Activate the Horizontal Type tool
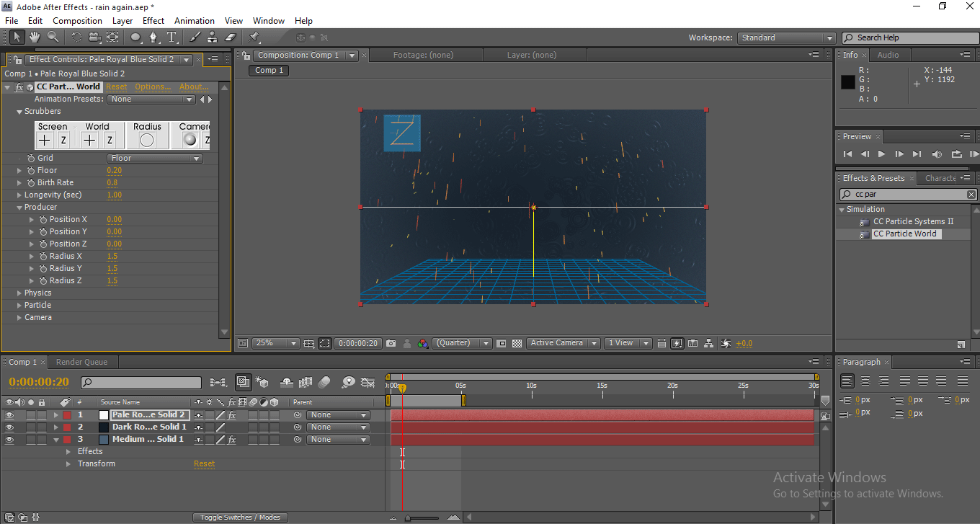980x524 pixels. coord(171,37)
